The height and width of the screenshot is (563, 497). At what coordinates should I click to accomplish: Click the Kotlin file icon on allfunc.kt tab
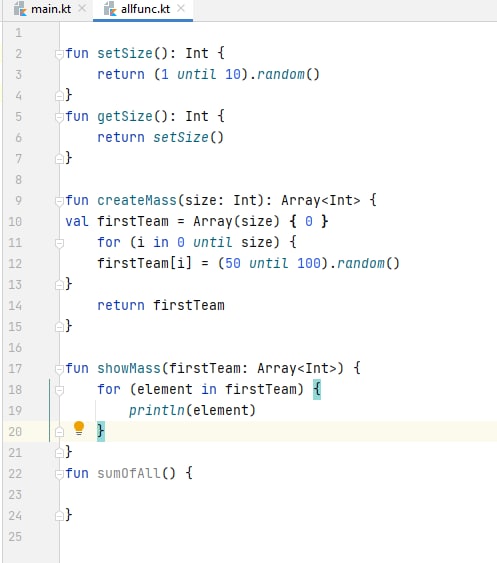110,9
